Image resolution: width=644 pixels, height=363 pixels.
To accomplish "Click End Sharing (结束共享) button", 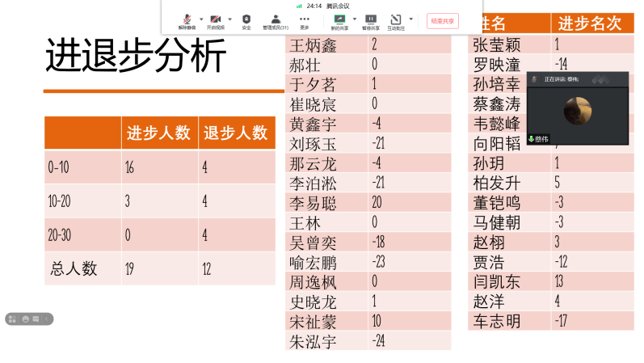I will click(443, 20).
